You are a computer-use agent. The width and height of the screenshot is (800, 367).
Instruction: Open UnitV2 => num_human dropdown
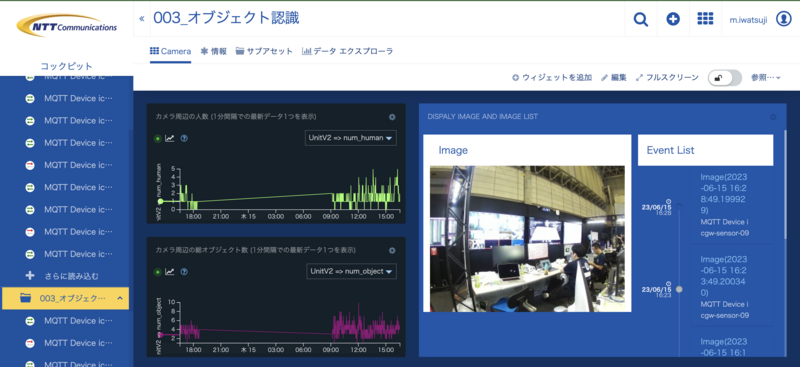tap(351, 138)
